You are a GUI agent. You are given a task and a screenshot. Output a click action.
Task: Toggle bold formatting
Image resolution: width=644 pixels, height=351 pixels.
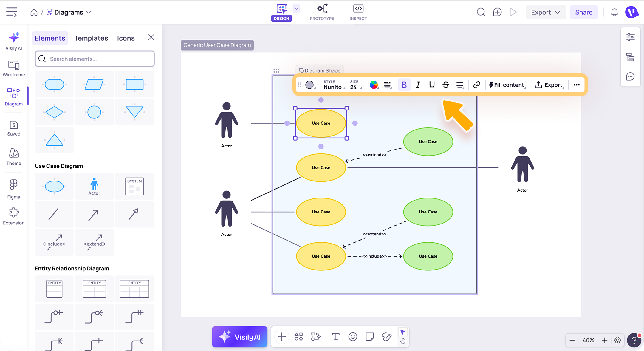coord(404,85)
